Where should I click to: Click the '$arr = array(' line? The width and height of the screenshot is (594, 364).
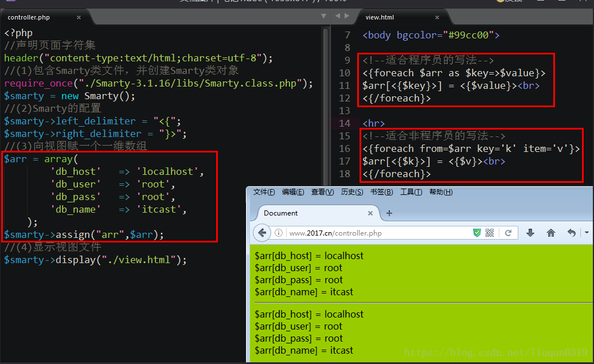pos(41,159)
